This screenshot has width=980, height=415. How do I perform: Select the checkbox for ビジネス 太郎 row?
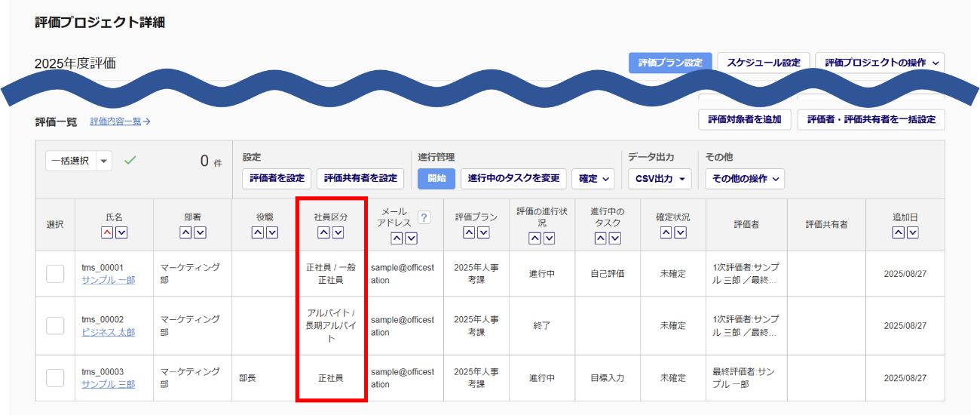55,326
